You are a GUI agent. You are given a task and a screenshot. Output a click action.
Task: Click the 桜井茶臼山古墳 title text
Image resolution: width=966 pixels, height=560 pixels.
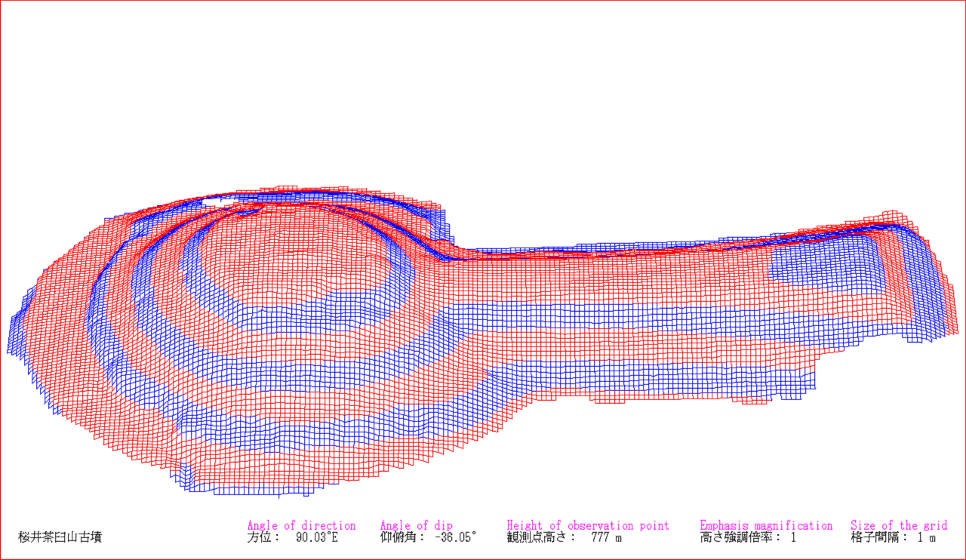60,537
